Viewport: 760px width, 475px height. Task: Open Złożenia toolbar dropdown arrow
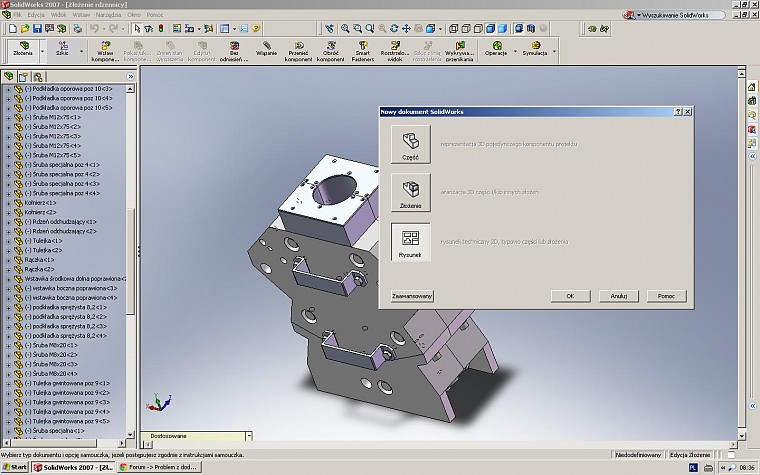[43, 51]
